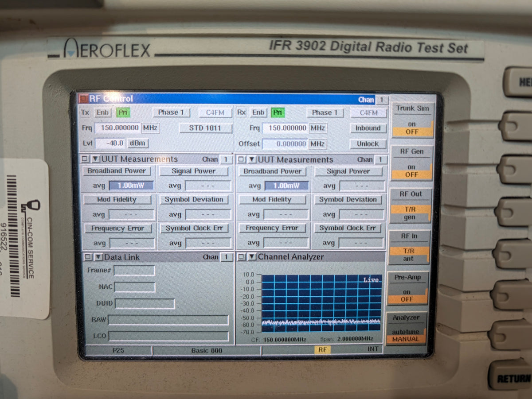Click the green Pri indicator in Tx
The image size is (532, 399).
click(x=123, y=112)
